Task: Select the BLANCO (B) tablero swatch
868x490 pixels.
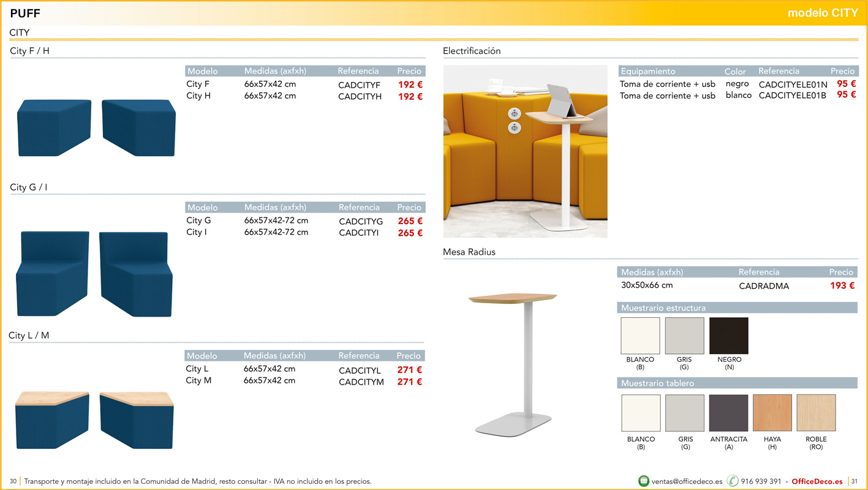Action: point(641,413)
